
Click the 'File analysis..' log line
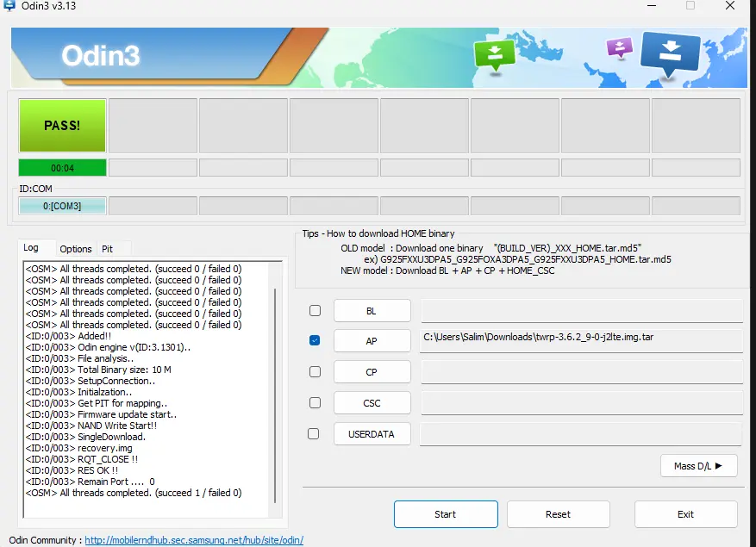point(79,358)
